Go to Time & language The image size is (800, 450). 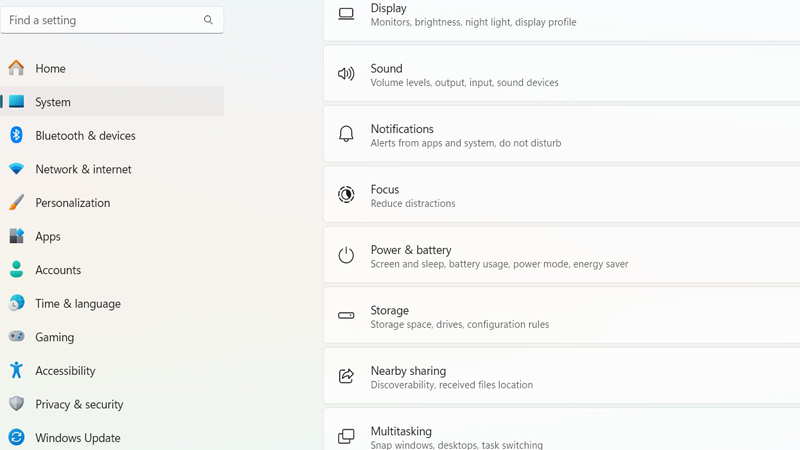tap(112, 304)
